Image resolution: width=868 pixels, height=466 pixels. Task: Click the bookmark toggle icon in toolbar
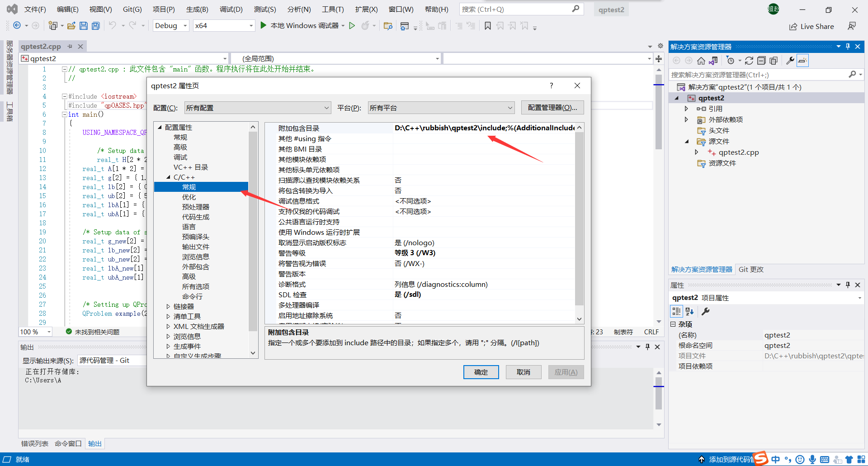pyautogui.click(x=488, y=26)
